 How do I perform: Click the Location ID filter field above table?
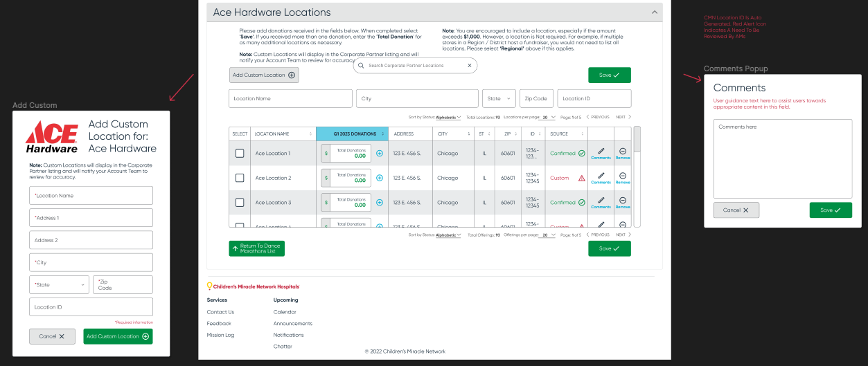click(x=594, y=98)
